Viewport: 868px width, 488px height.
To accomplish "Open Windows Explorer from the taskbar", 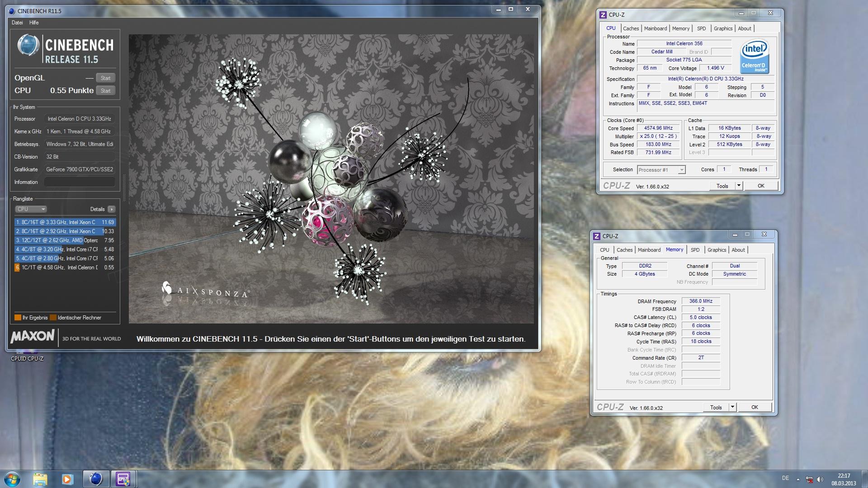I will pos(40,479).
